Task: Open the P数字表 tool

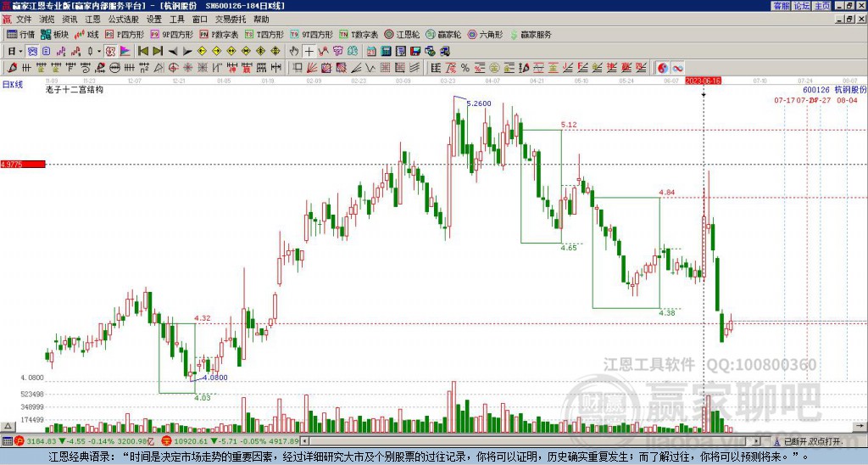Action: (x=219, y=34)
